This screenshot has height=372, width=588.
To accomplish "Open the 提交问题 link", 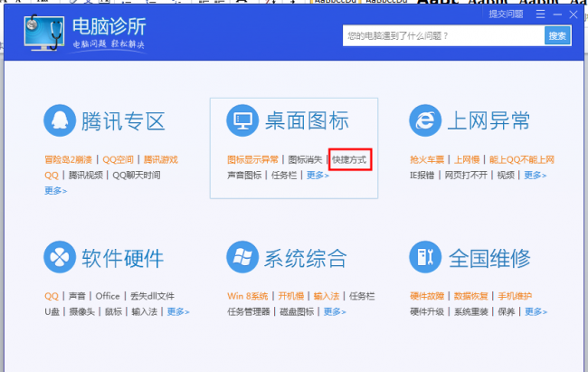I will [x=506, y=14].
